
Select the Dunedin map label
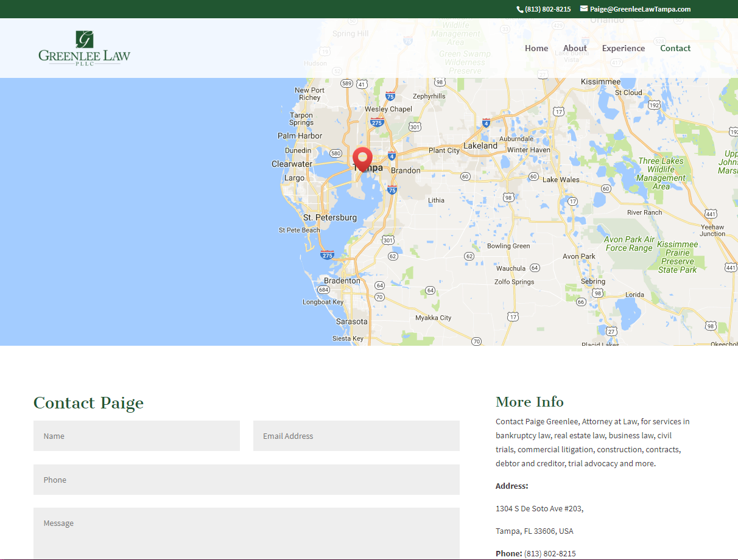(x=298, y=150)
